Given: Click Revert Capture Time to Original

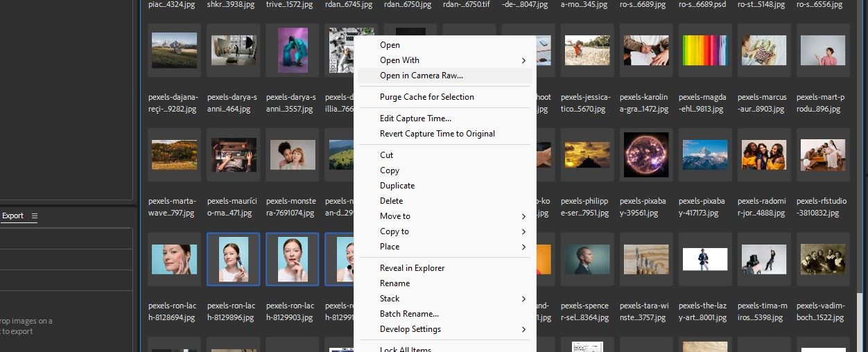Looking at the screenshot, I should (437, 134).
